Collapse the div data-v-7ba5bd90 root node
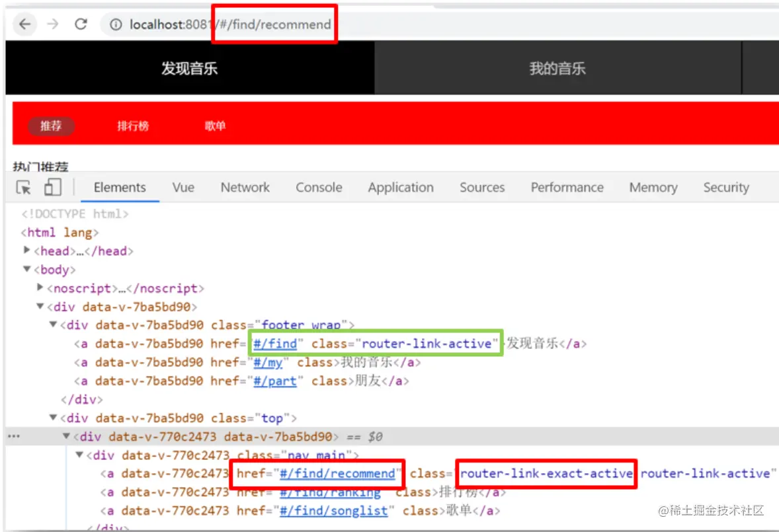 [x=40, y=306]
